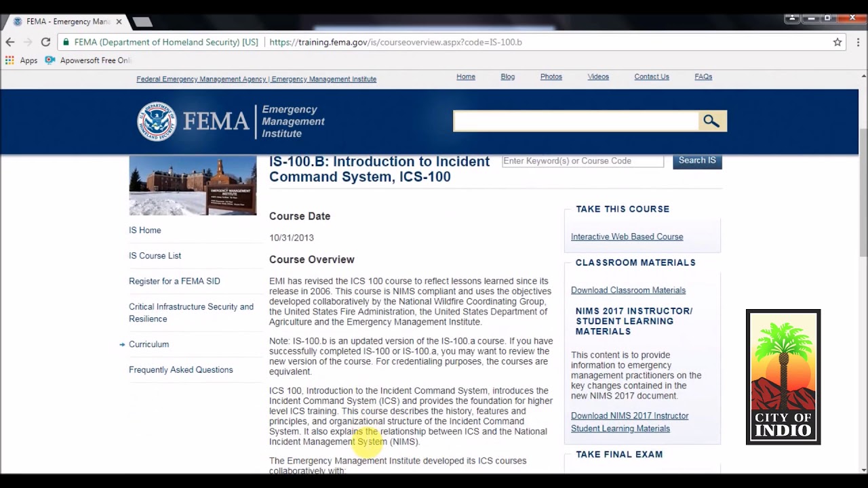Image resolution: width=868 pixels, height=488 pixels.
Task: Open the Apps grid shortcut
Action: coord(21,60)
